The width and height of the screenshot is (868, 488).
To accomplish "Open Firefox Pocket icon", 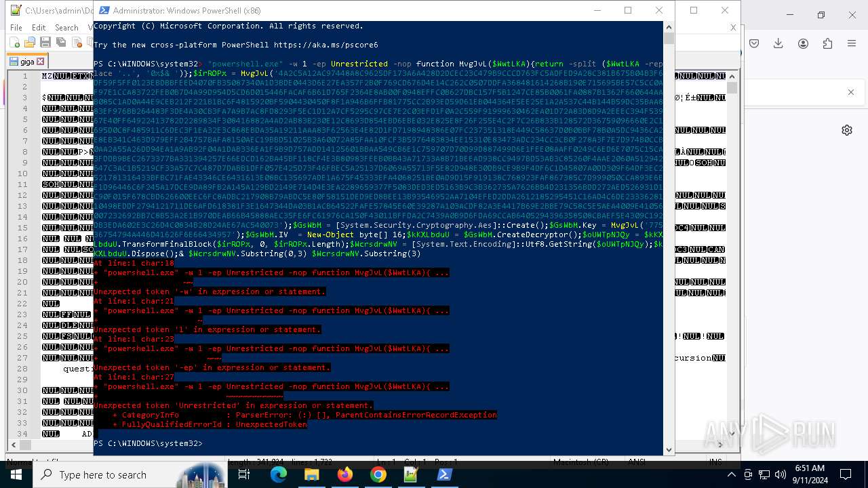I will point(754,43).
